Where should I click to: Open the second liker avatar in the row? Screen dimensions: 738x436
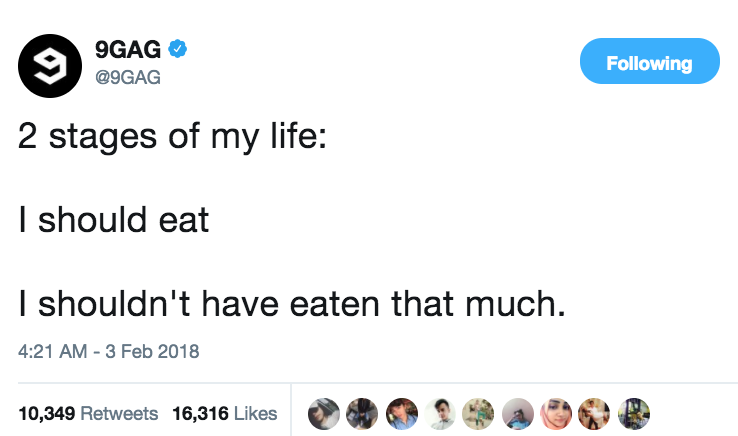pos(361,412)
